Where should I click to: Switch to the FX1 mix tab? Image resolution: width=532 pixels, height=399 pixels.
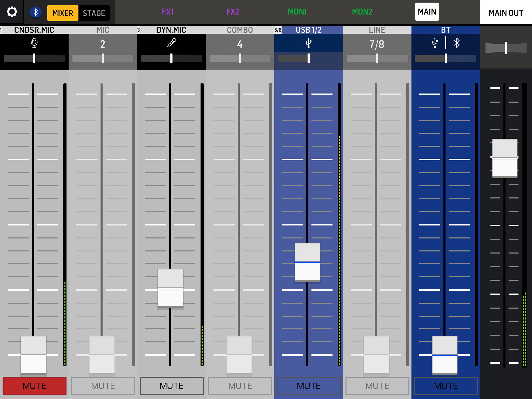[168, 12]
